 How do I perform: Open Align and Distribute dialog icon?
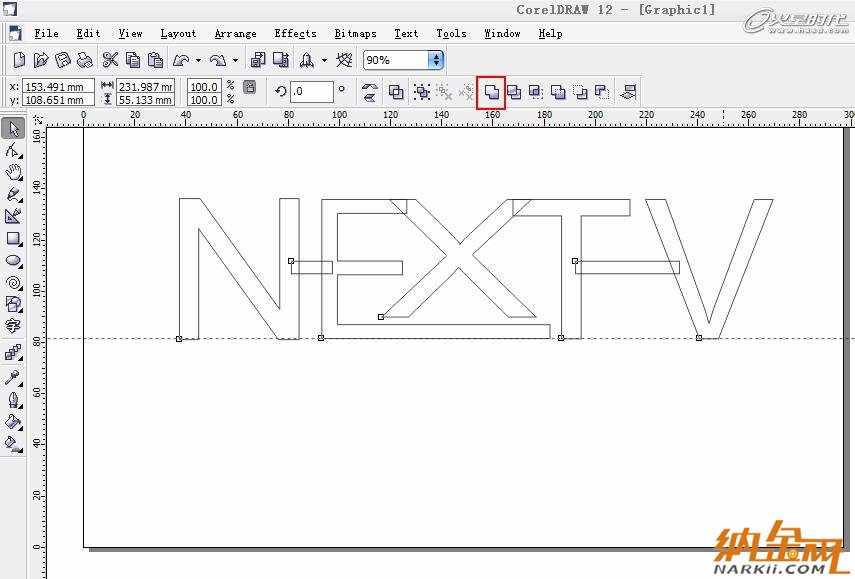[628, 92]
